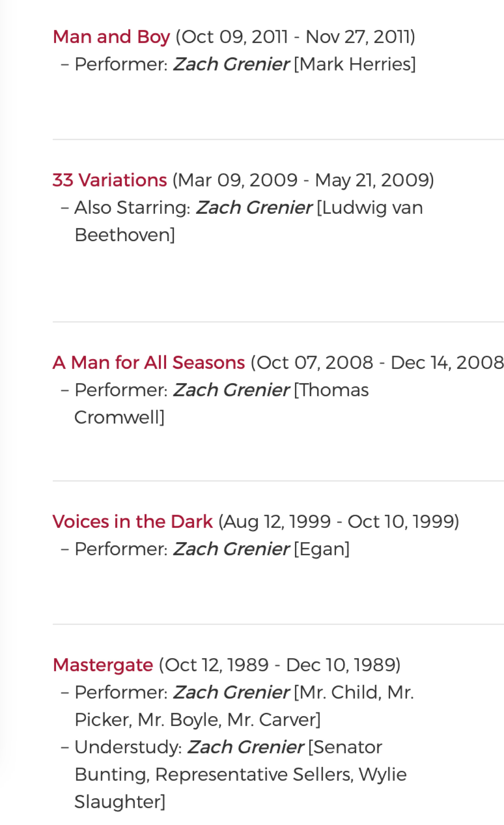This screenshot has height=825, width=504.
Task: Click the Beethoven role text
Action: (x=125, y=235)
